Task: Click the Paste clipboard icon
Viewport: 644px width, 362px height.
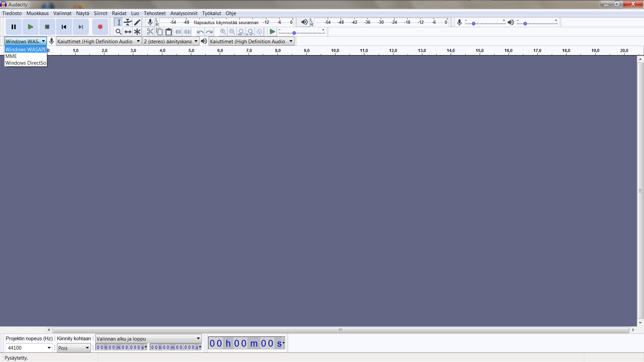Action: [169, 32]
